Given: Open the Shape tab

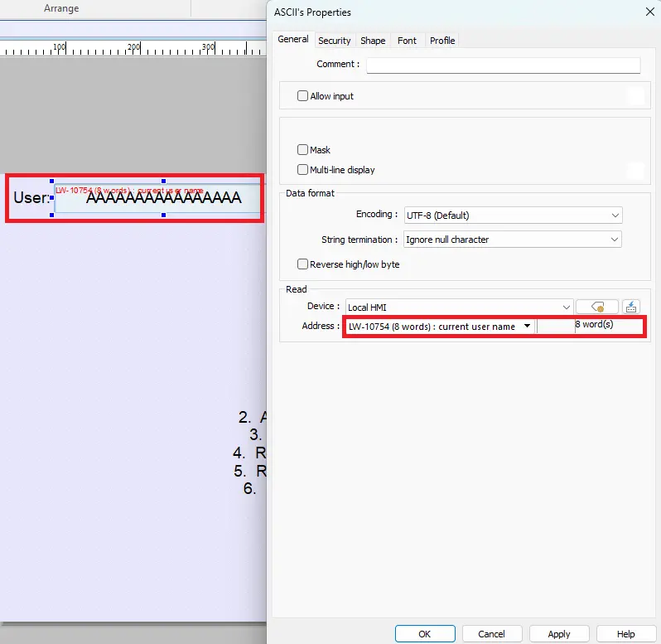Looking at the screenshot, I should 373,41.
